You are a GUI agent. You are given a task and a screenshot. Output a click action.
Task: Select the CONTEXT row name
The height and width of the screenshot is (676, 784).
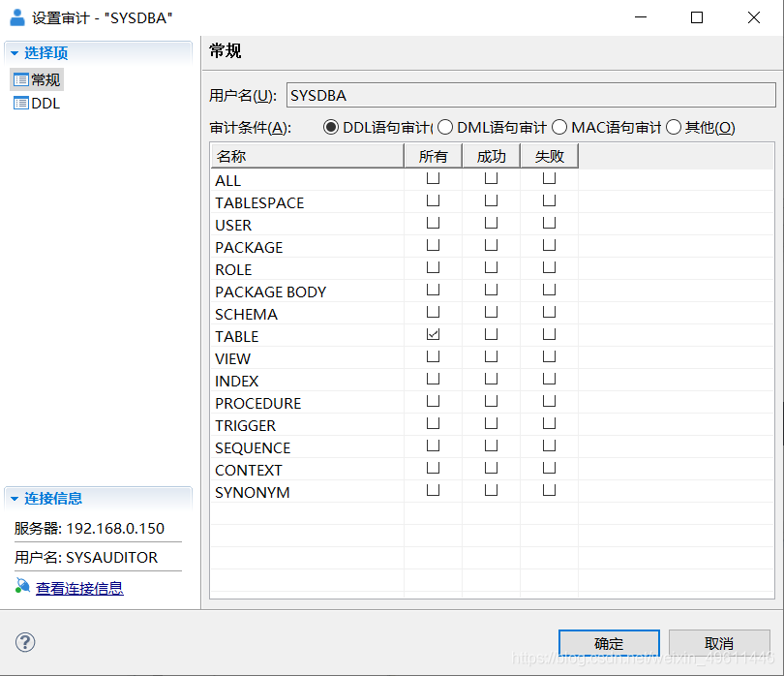coord(249,471)
